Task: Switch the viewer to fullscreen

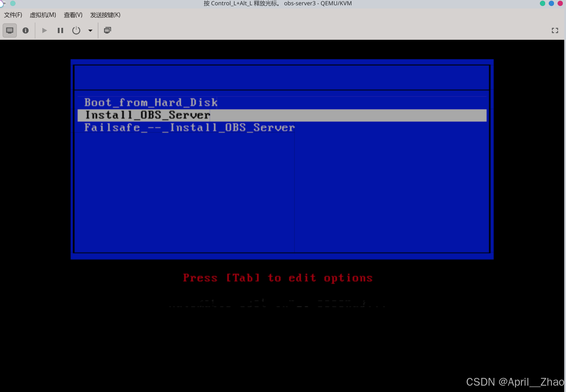Action: [555, 31]
